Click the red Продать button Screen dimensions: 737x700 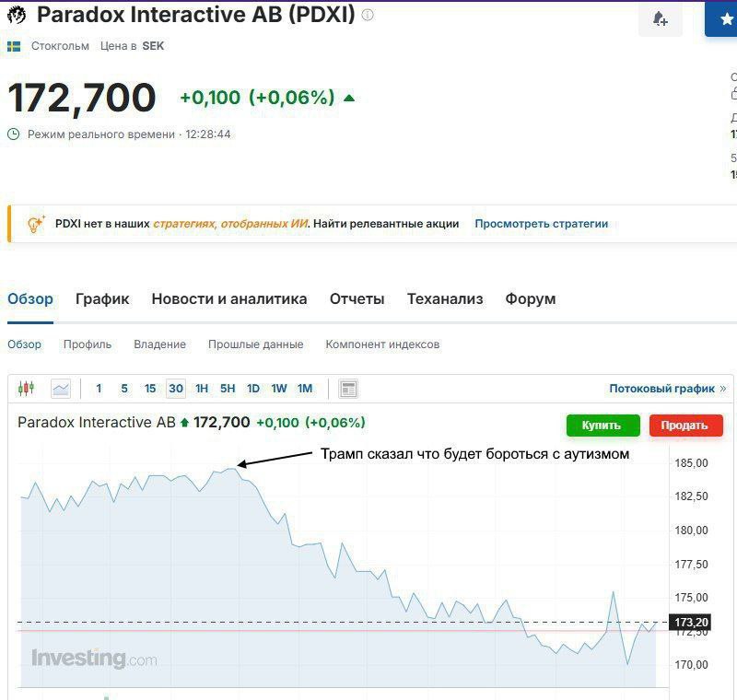click(x=685, y=426)
